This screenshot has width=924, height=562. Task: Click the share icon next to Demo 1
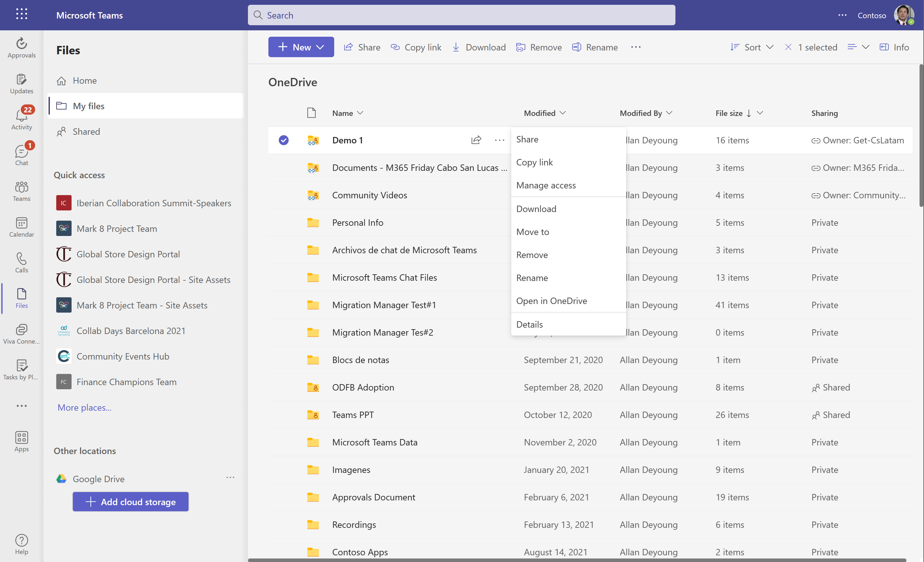(476, 140)
